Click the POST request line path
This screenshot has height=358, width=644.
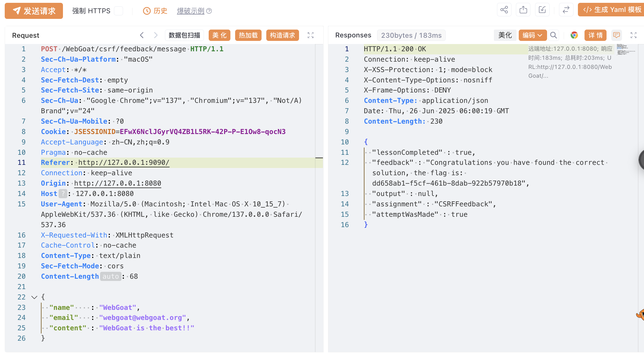(124, 49)
